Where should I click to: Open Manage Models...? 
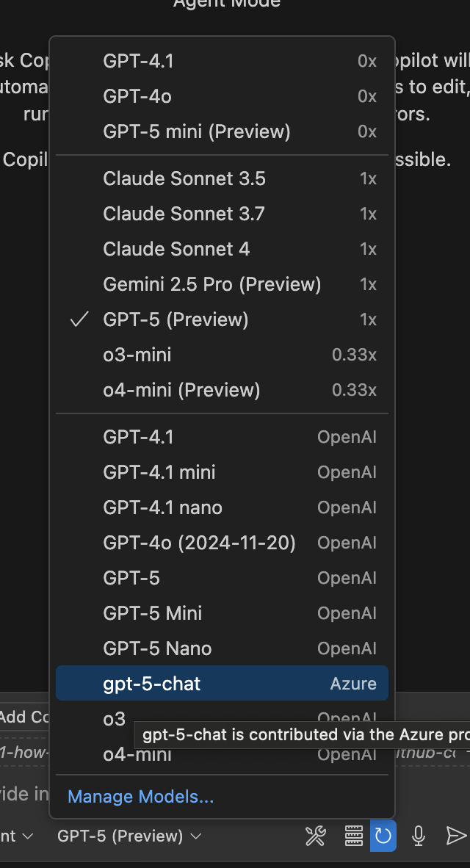(140, 796)
